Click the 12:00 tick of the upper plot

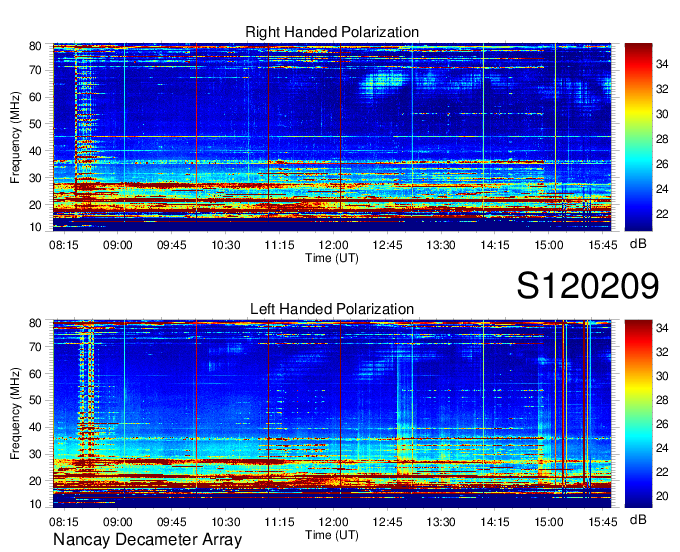[x=333, y=245]
